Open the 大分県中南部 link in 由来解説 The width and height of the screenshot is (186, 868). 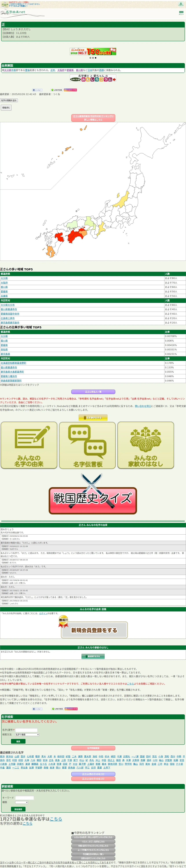click(10, 70)
